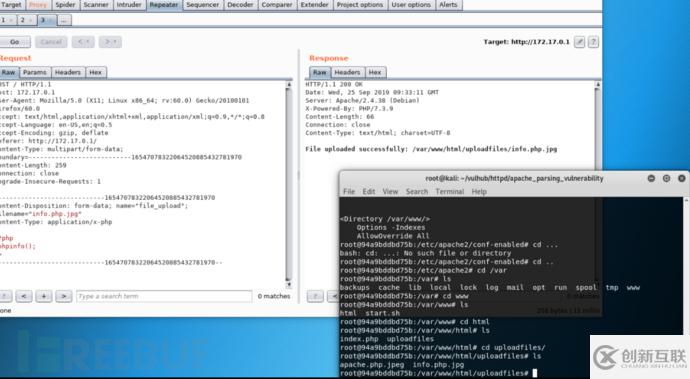This screenshot has width=690, height=379.
Task: Open the Extender tab
Action: pyautogui.click(x=315, y=5)
